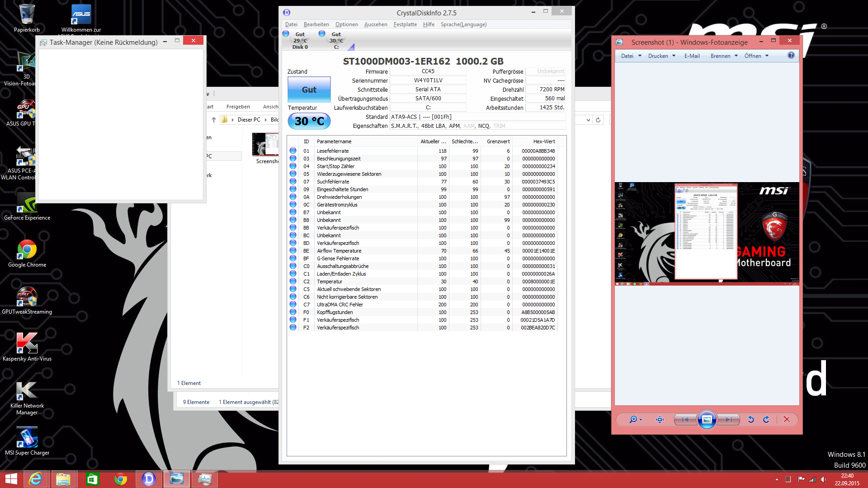Click the Gut health status button
This screenshot has height=488, width=868.
(309, 90)
